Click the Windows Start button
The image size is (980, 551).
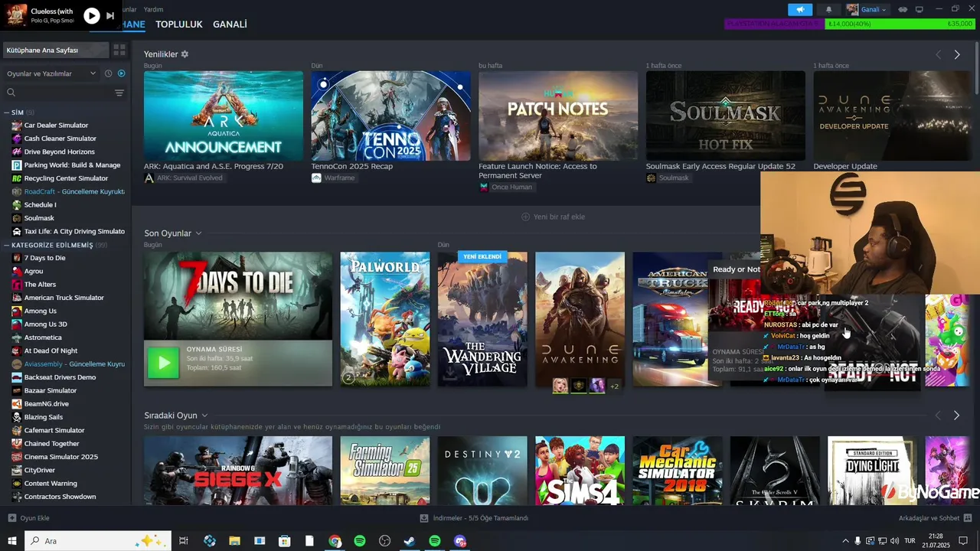[x=11, y=541]
